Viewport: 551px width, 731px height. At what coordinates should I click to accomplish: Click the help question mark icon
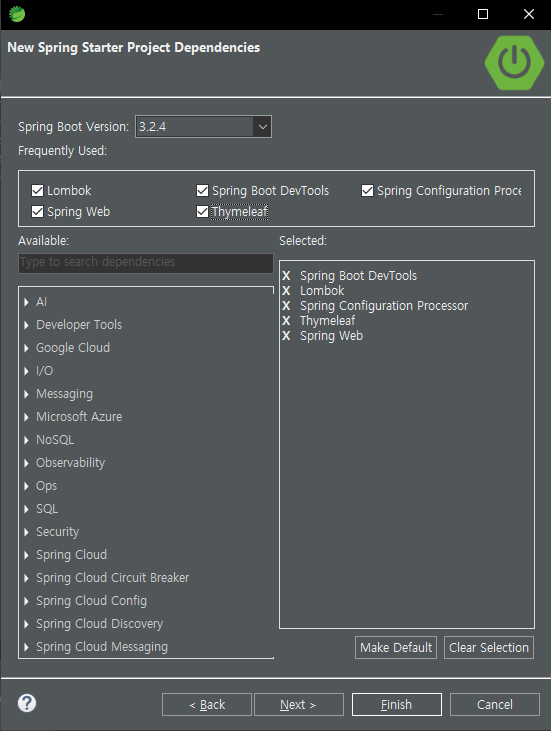point(27,703)
